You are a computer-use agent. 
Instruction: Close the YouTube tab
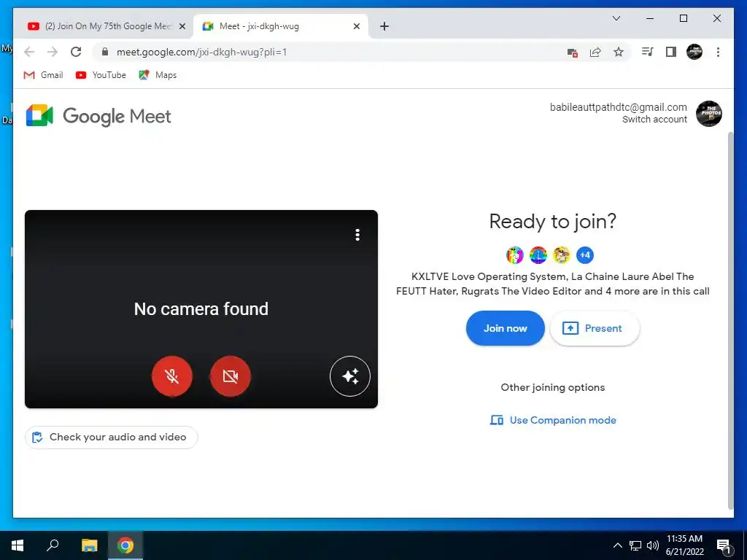182,27
